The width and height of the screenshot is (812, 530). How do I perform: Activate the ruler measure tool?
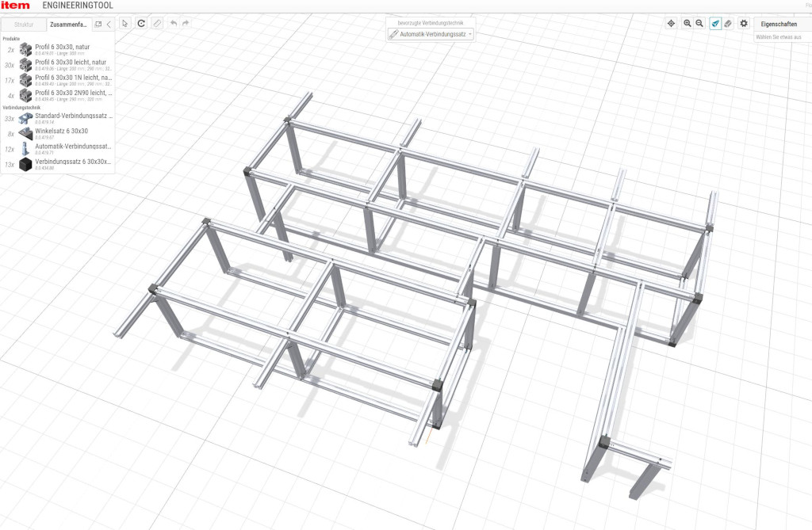click(158, 23)
